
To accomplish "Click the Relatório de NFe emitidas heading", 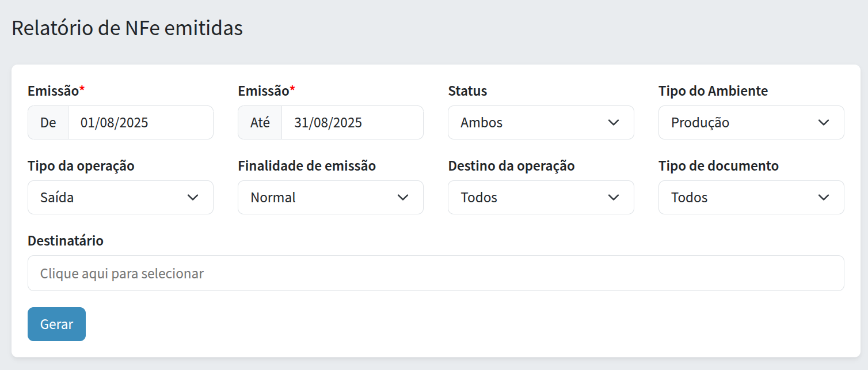I will coord(127,28).
